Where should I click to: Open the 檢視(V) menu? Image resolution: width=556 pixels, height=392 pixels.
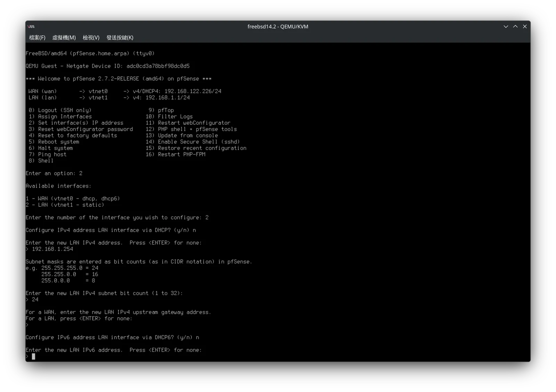point(91,38)
